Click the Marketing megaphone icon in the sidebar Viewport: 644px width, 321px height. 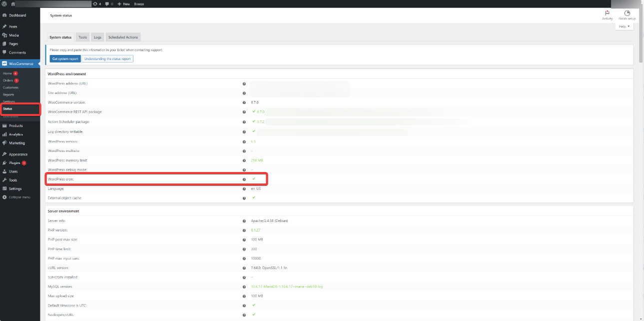coord(4,143)
